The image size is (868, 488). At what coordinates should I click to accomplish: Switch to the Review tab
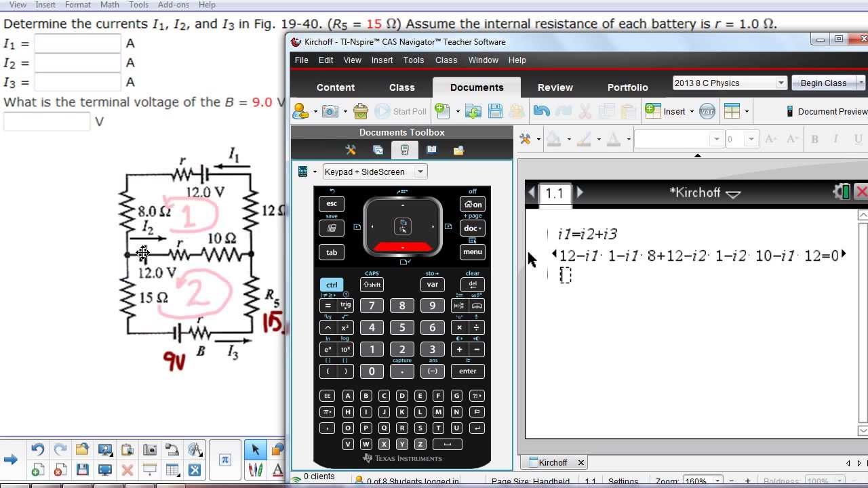pos(555,87)
